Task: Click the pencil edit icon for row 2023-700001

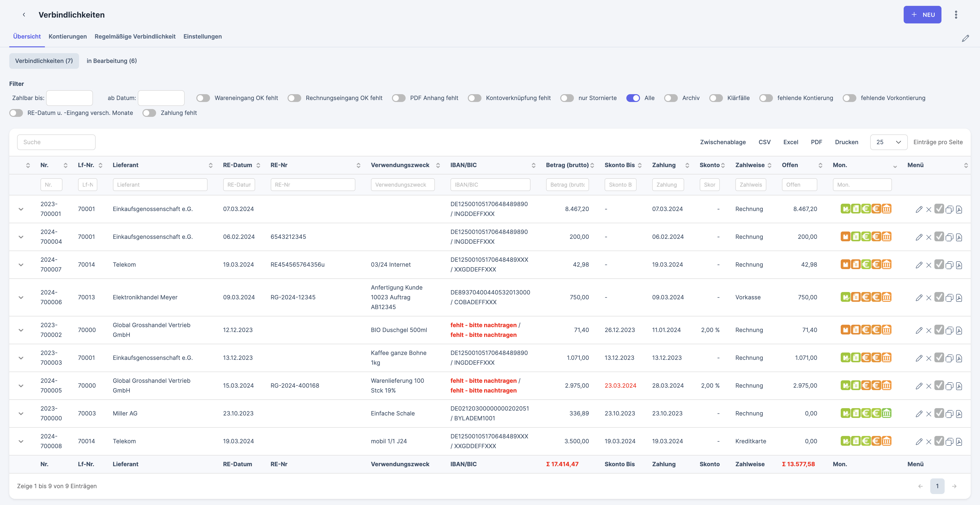Action: tap(919, 209)
